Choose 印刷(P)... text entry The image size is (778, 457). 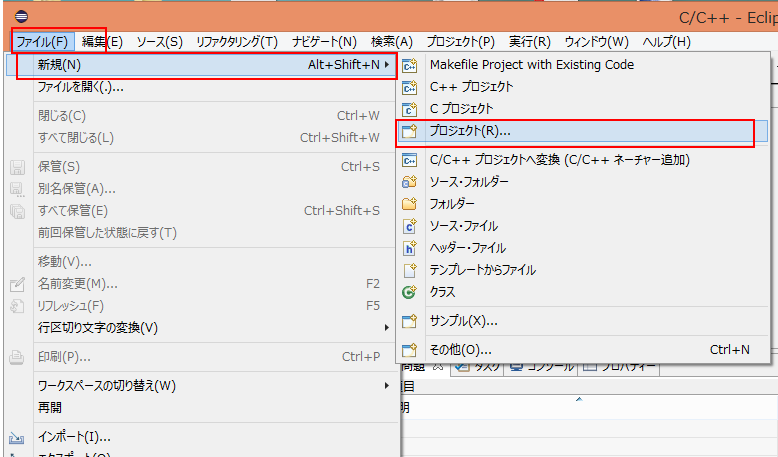coord(65,356)
